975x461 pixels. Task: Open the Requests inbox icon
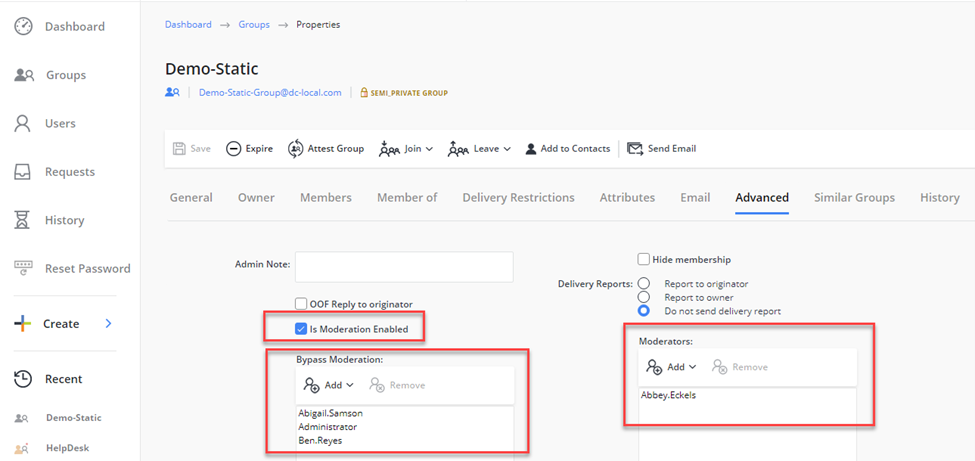point(23,172)
